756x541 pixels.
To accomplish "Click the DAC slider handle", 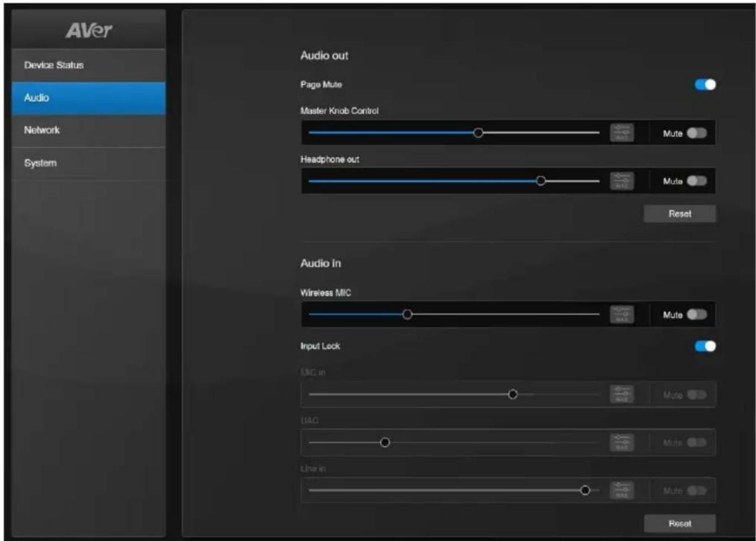I will click(385, 443).
